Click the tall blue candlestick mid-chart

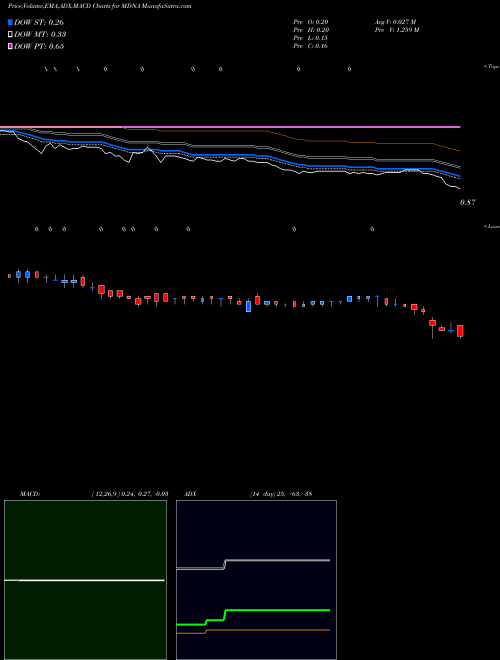pos(248,306)
